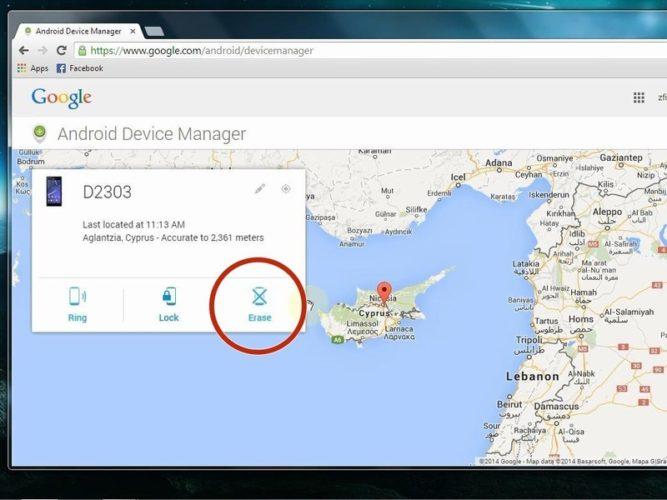Erase the device
The width and height of the screenshot is (667, 500).
point(259,305)
